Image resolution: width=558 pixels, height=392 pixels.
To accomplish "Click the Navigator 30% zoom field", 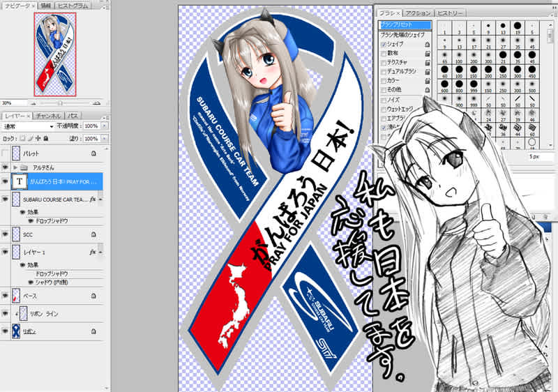I will pos(13,103).
